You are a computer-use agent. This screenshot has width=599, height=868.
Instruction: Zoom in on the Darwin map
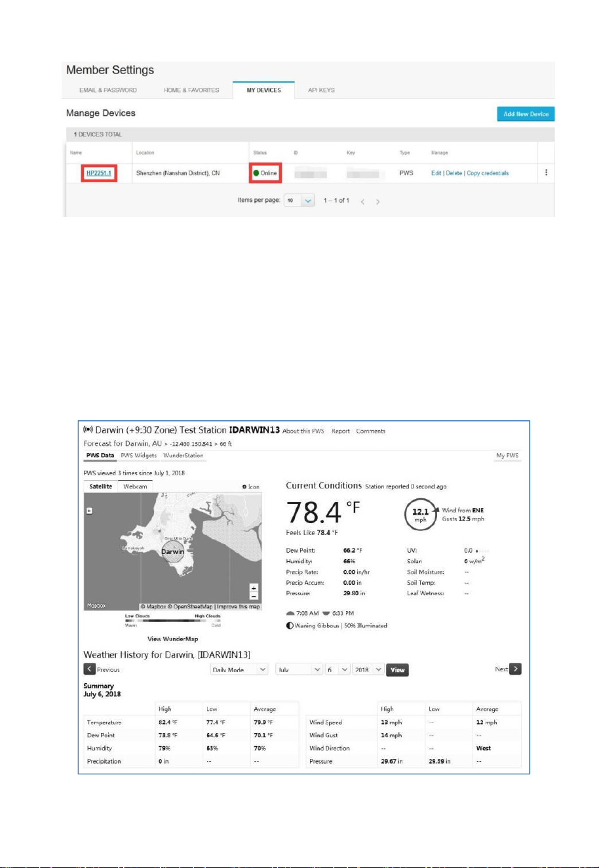(254, 587)
